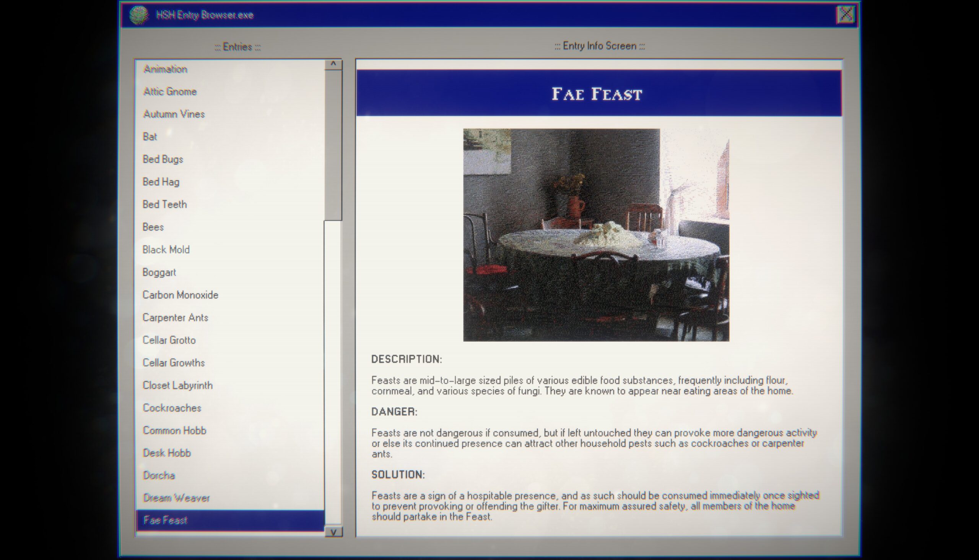The image size is (979, 560).
Task: Select the Boggart entry in entries list
Action: point(159,272)
